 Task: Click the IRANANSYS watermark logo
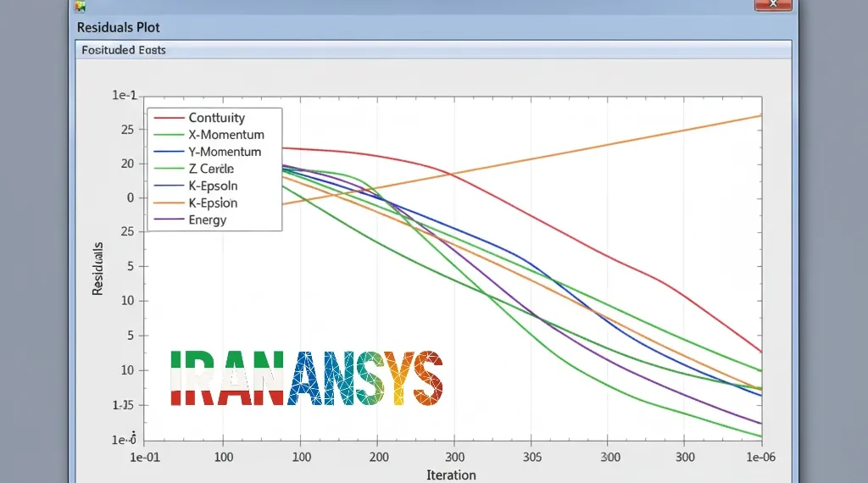307,379
